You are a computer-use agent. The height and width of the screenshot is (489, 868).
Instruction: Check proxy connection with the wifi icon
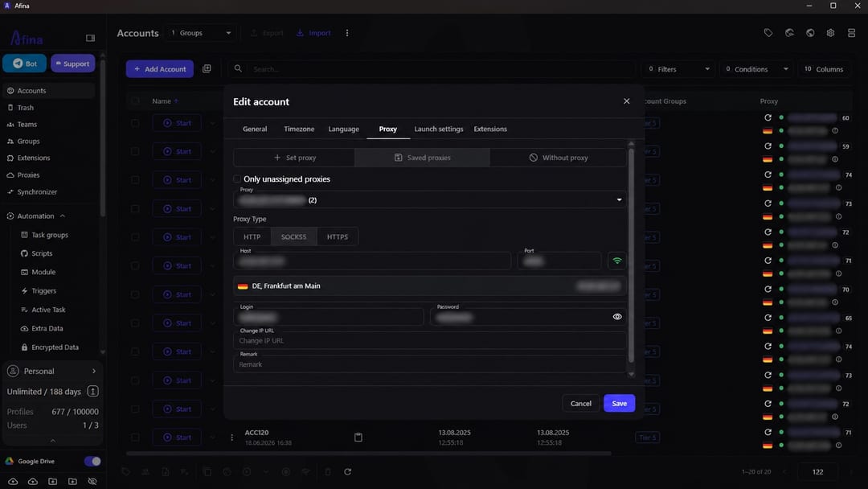(x=616, y=261)
